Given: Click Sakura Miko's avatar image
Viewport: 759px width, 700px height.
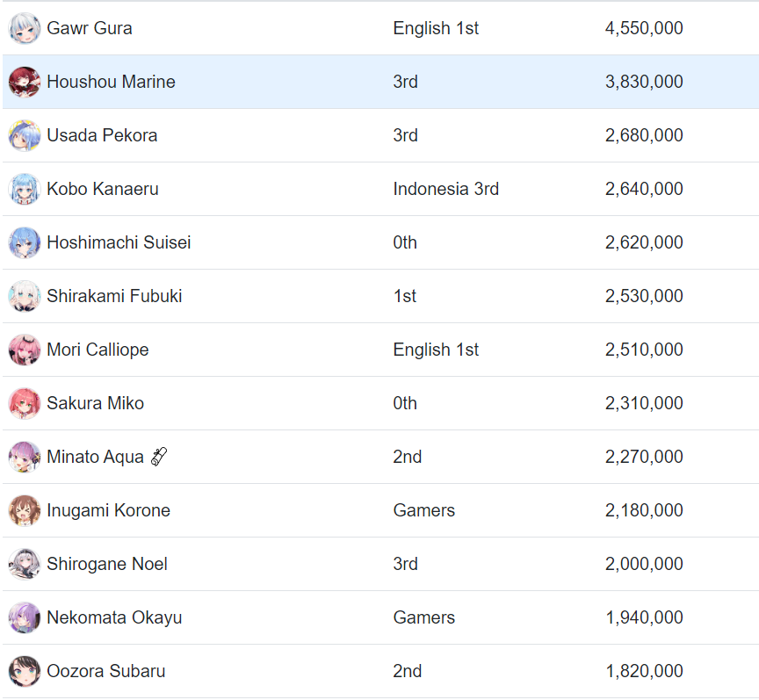Looking at the screenshot, I should tap(25, 403).
